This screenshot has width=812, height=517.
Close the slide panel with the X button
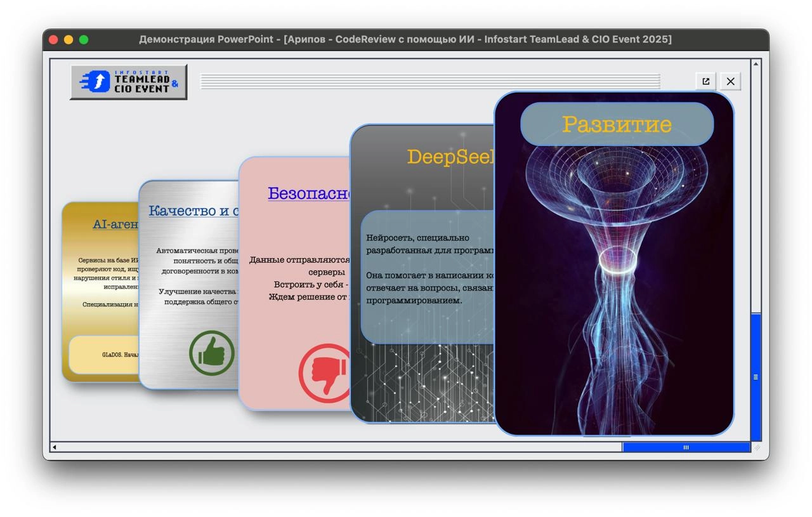pos(730,81)
